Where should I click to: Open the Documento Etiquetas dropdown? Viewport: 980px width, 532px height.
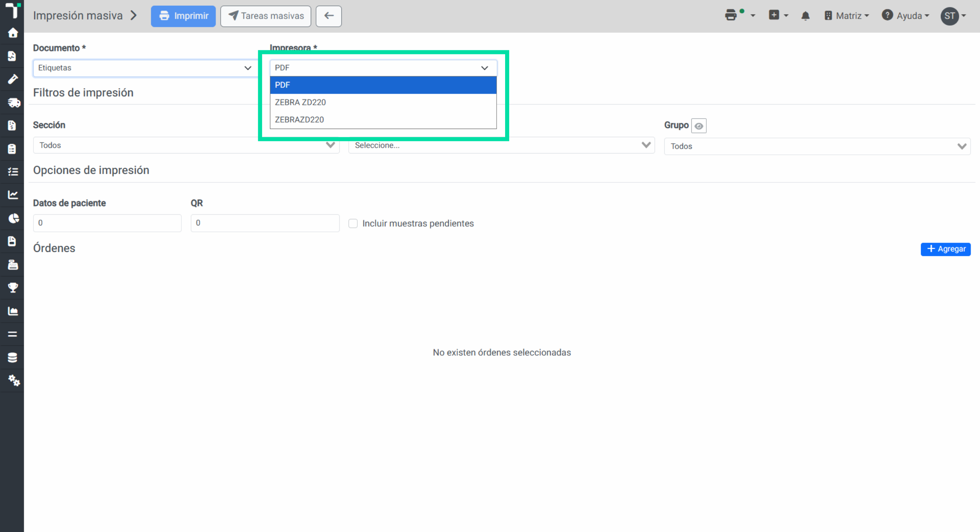pos(145,68)
